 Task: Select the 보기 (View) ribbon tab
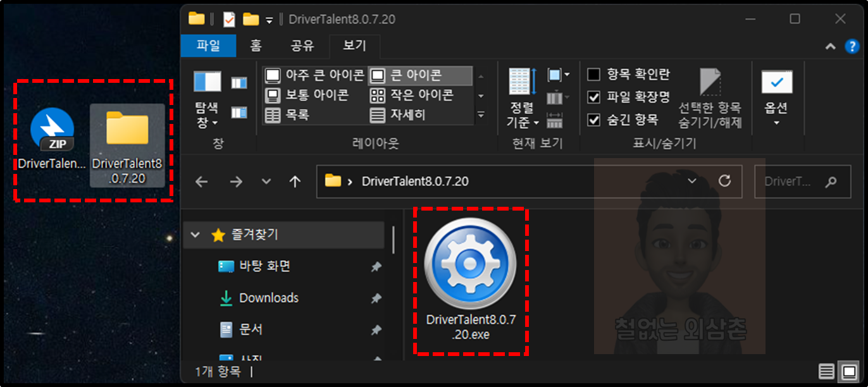point(354,46)
